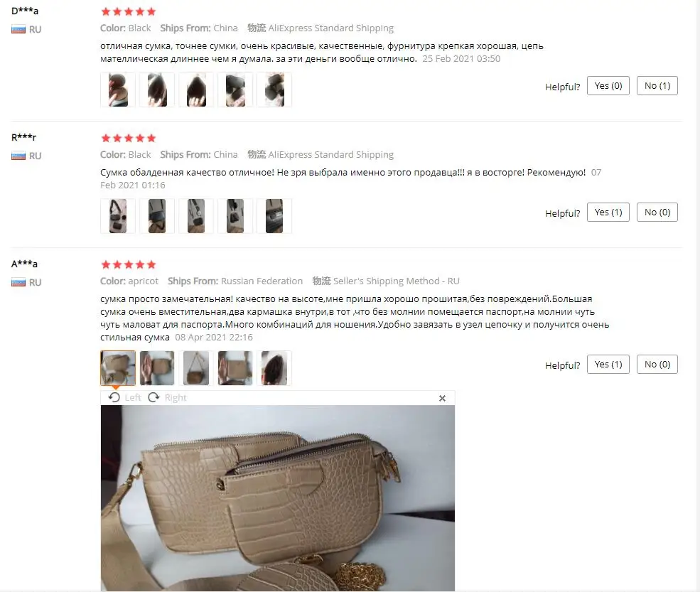Vote Yes on D***a's review

click(608, 86)
